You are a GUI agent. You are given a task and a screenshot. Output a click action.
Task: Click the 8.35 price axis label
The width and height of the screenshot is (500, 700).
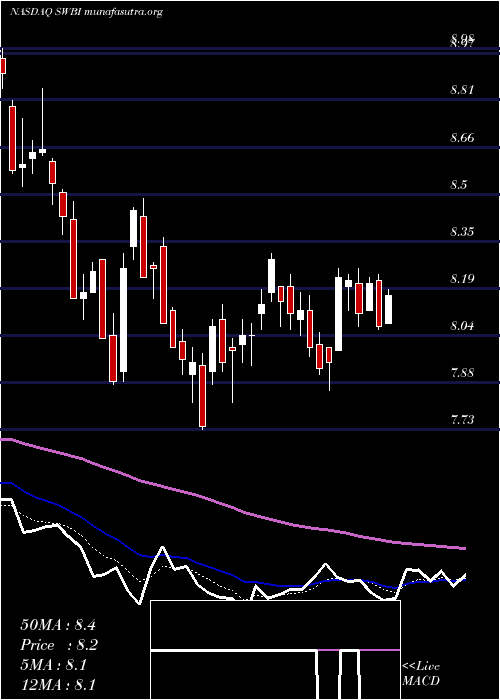[x=462, y=232]
